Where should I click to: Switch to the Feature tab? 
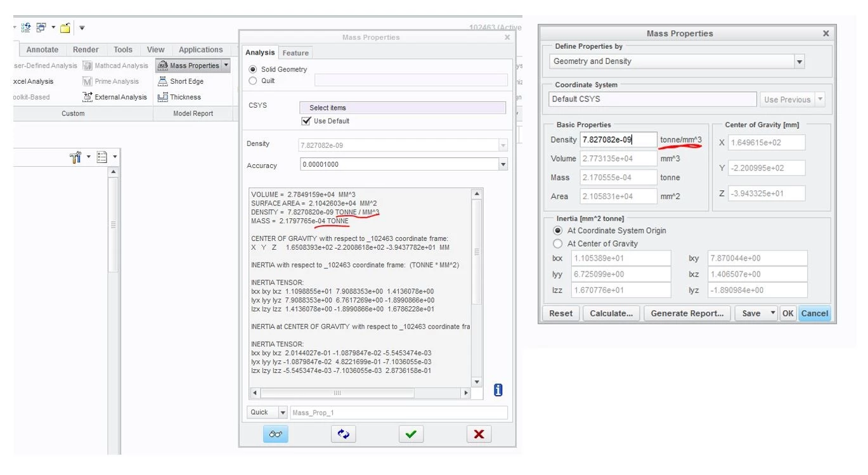click(x=295, y=53)
